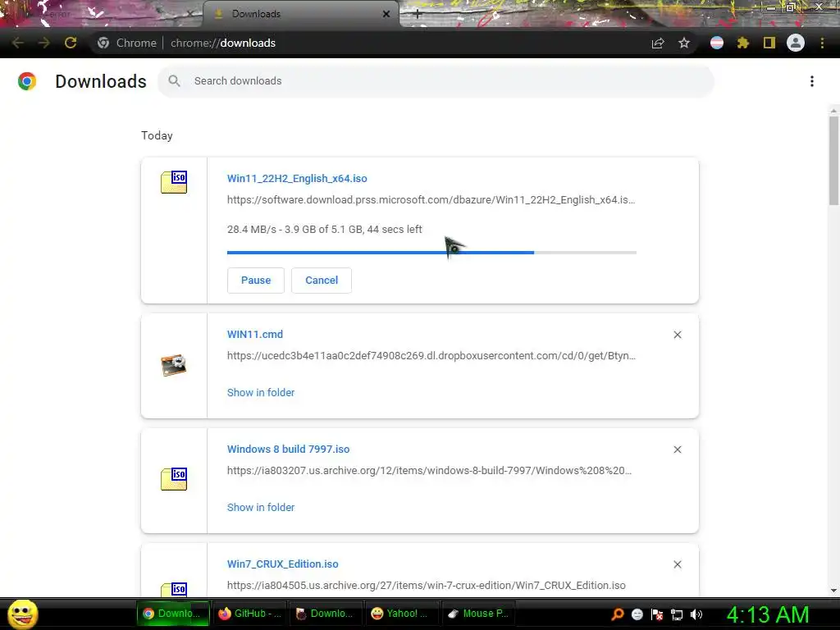Click the Search downloads field
The height and width of the screenshot is (630, 840).
click(x=436, y=81)
